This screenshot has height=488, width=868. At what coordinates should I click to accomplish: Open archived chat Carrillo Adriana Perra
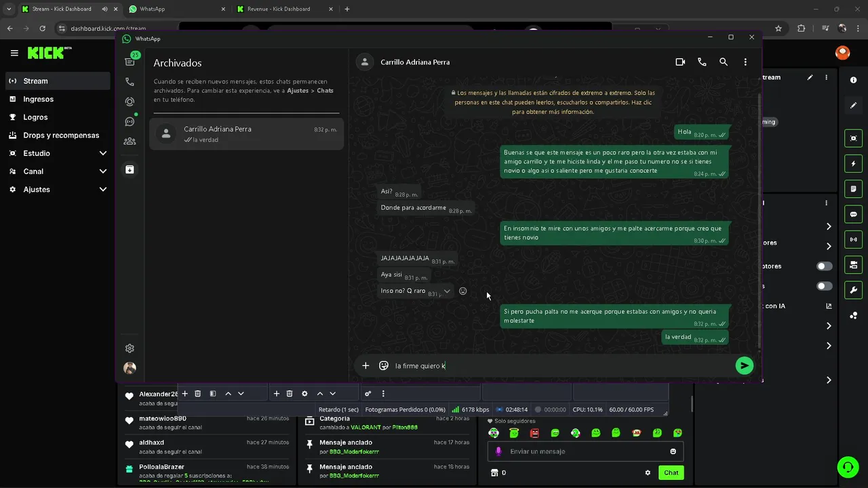tap(246, 134)
